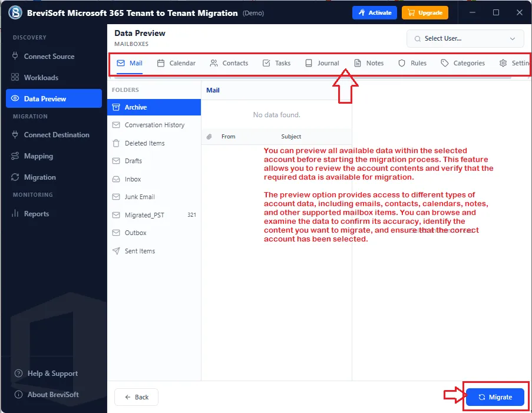Click the Subject column header

[291, 137]
